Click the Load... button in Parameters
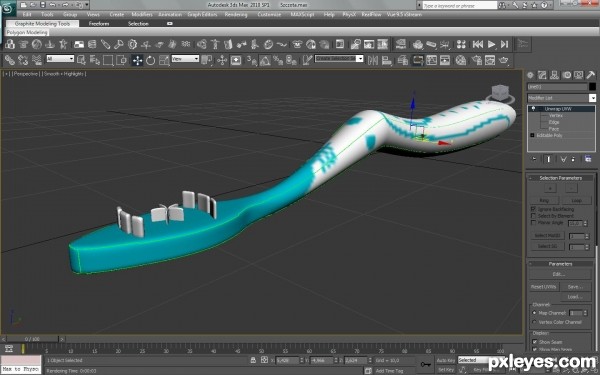The height and width of the screenshot is (375, 600). coord(576,297)
